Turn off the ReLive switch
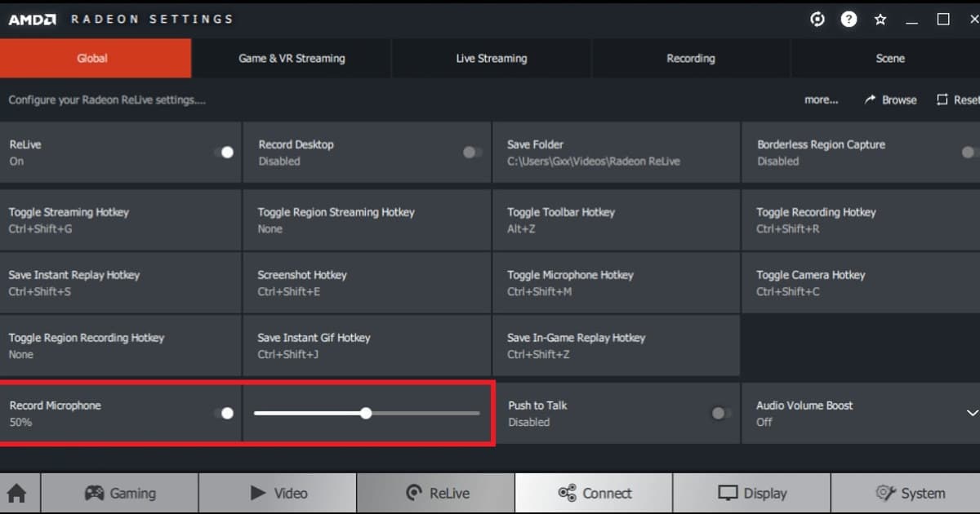980x514 pixels. [x=224, y=153]
